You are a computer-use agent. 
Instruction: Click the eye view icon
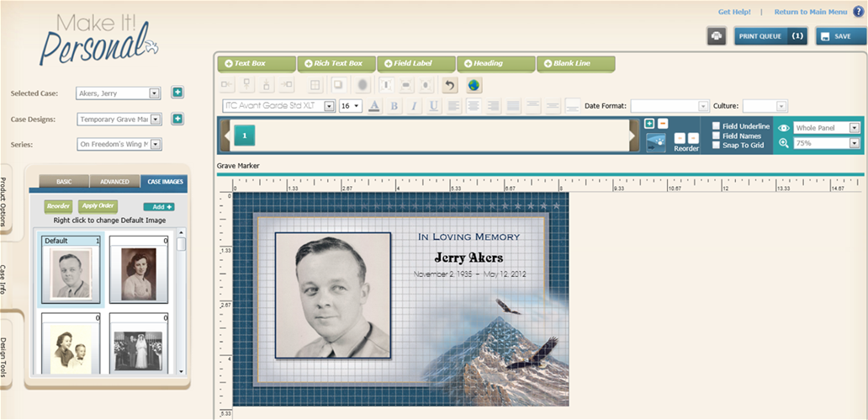783,127
